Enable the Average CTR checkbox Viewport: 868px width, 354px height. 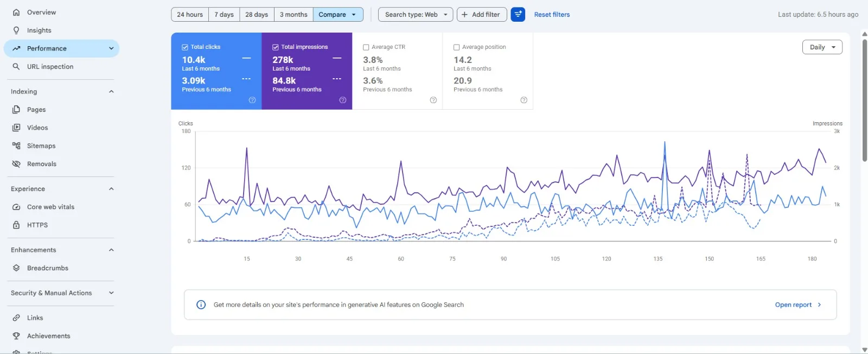click(x=366, y=47)
